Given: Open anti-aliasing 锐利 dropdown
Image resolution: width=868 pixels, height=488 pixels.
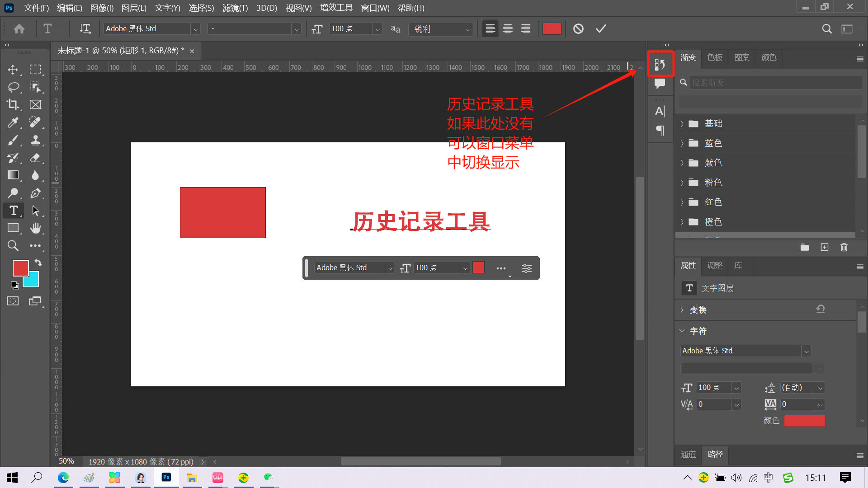Looking at the screenshot, I should pyautogui.click(x=441, y=29).
